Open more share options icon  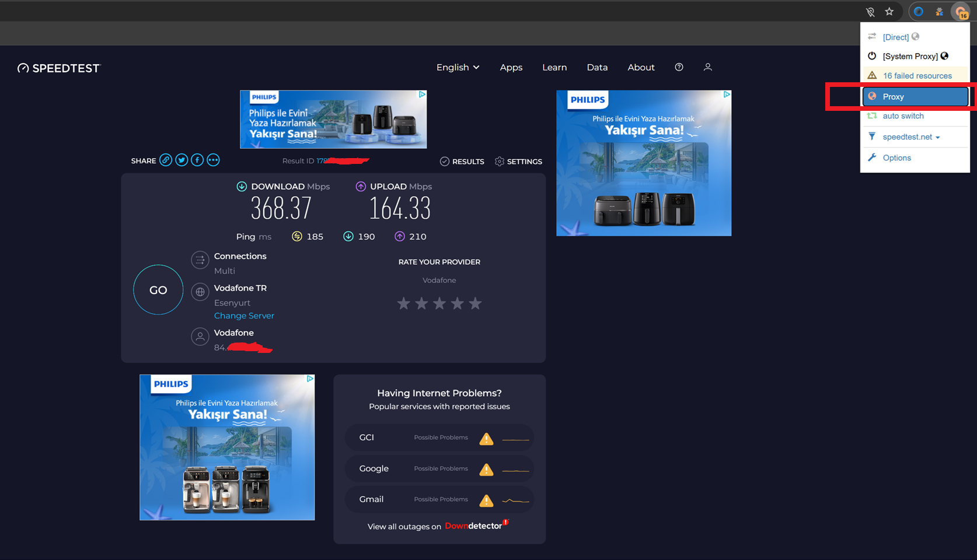coord(213,160)
